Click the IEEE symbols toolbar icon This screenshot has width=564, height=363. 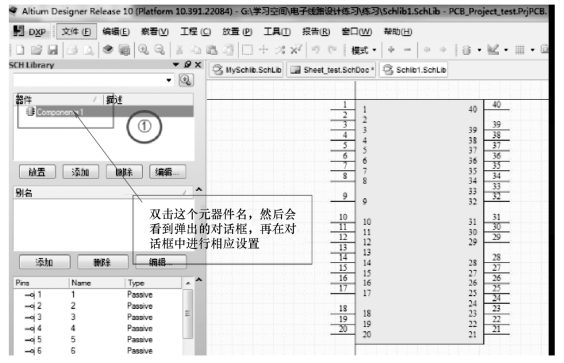point(467,50)
